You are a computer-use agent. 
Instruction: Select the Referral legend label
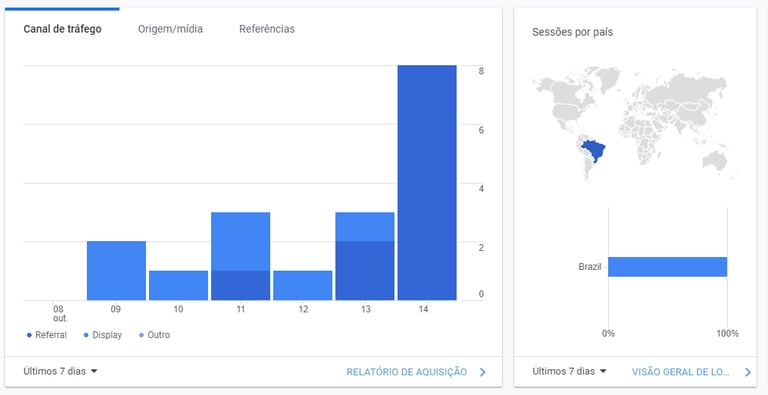51,335
